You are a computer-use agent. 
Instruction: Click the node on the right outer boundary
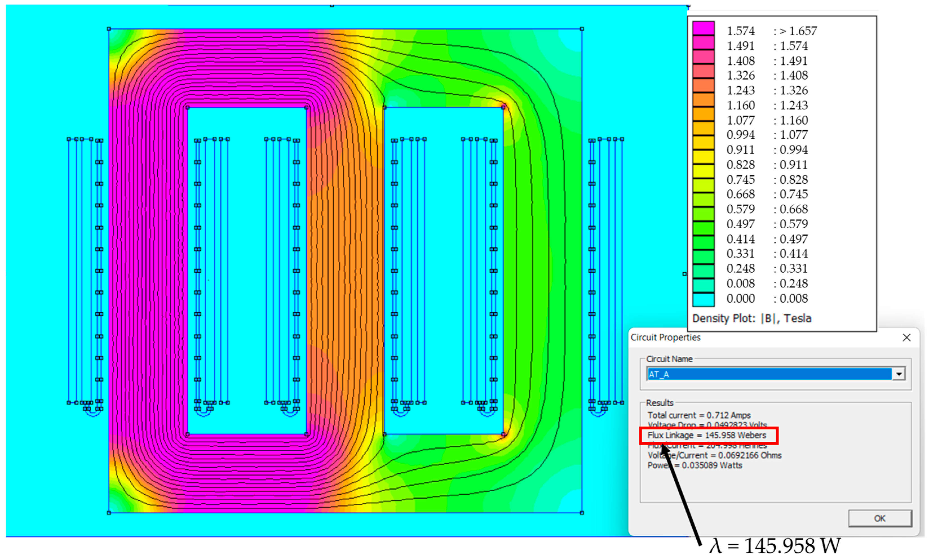tap(684, 274)
